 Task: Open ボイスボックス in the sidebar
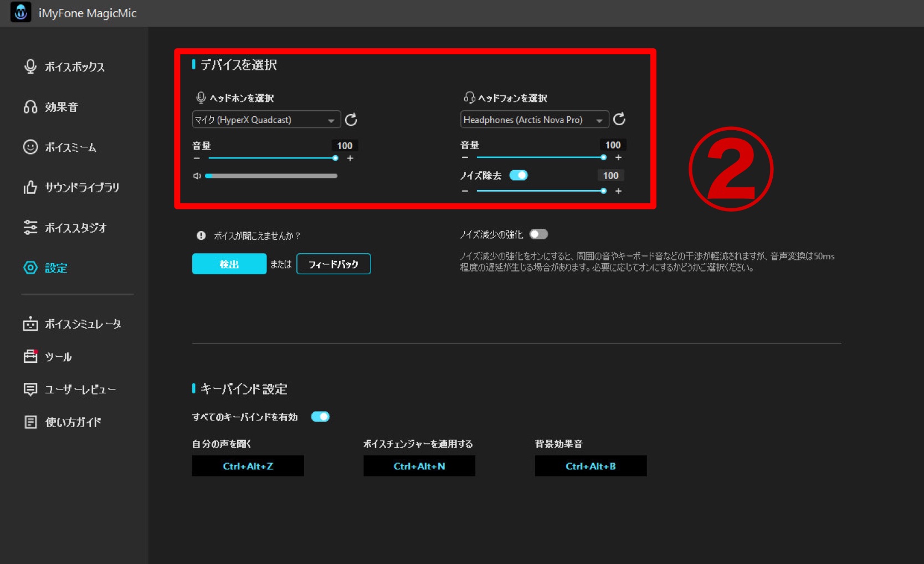click(75, 66)
